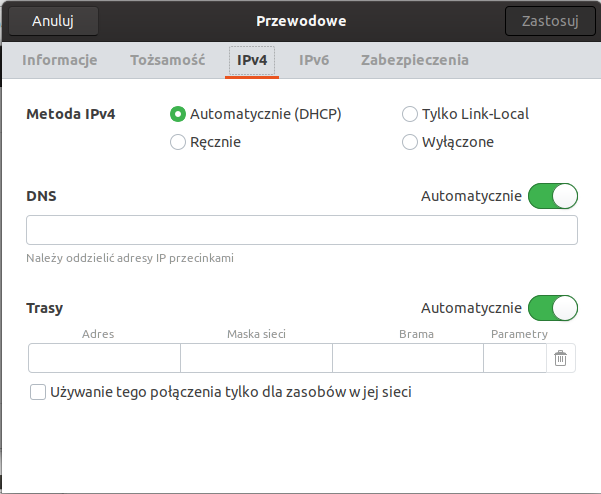
Task: Focus the DNS addresses input field
Action: click(302, 230)
